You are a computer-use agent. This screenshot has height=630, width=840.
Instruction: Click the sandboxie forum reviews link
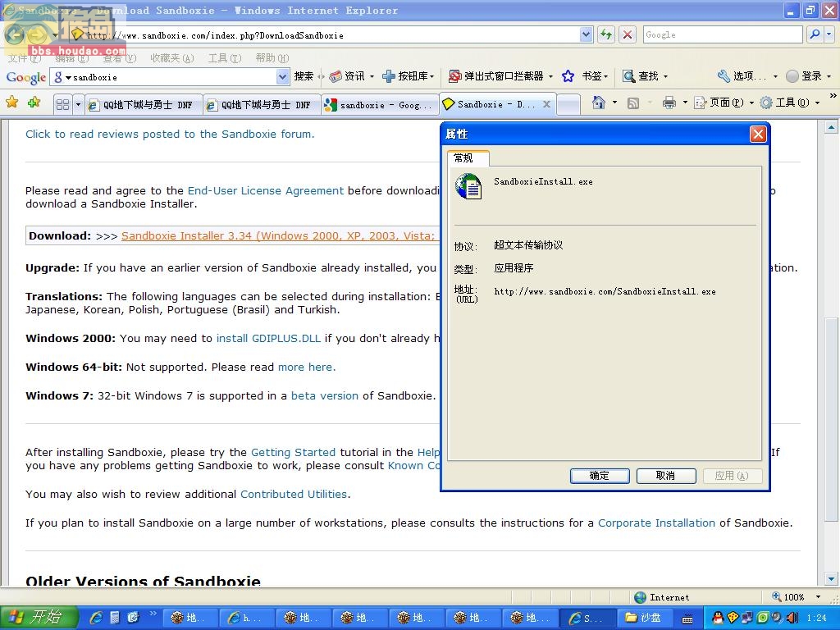coord(170,135)
